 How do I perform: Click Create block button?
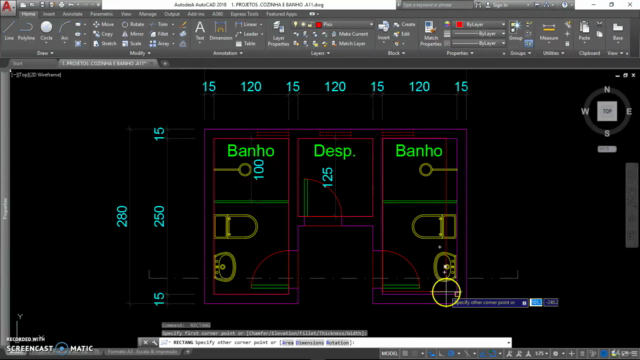(404, 24)
